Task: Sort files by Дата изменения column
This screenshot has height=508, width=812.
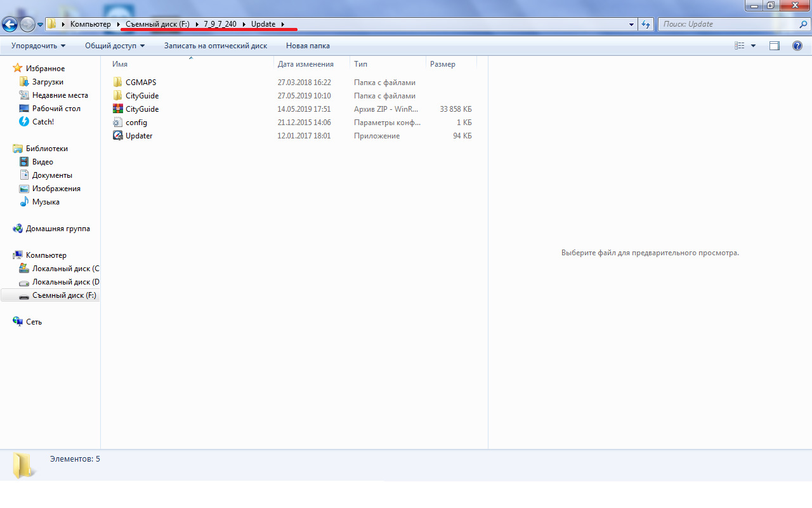Action: coord(306,64)
